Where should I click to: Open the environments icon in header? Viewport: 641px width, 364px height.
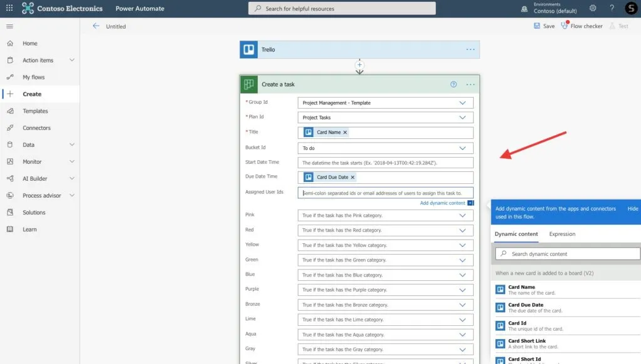coord(524,9)
